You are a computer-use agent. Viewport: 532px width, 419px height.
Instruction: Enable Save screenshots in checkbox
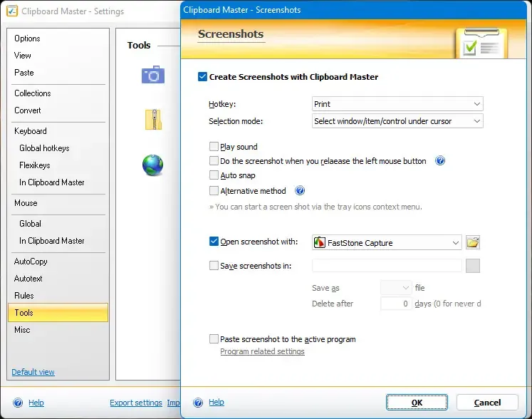click(214, 265)
